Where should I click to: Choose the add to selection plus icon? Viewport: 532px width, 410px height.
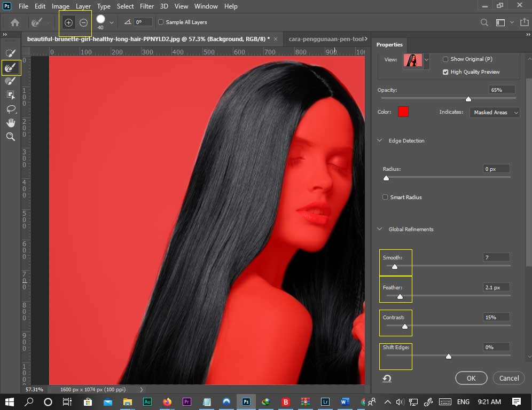(68, 23)
